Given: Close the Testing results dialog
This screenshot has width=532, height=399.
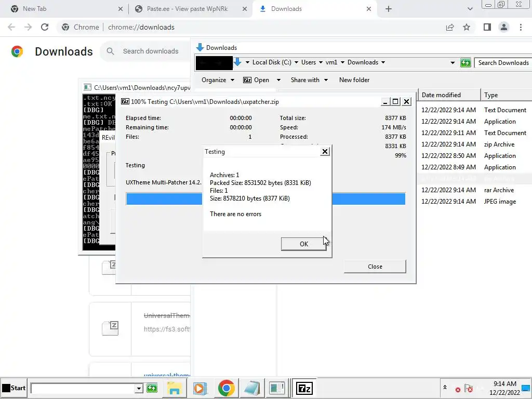Looking at the screenshot, I should pos(325,152).
